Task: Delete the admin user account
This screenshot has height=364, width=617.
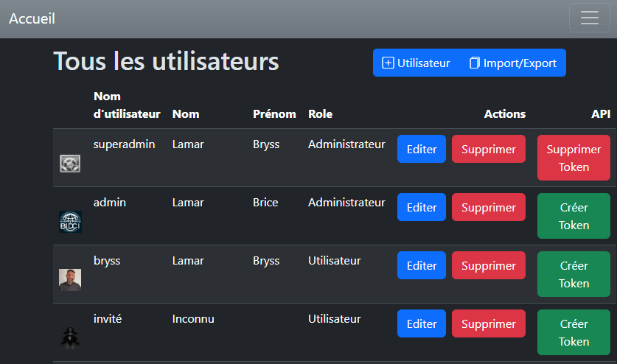Action: (x=489, y=208)
